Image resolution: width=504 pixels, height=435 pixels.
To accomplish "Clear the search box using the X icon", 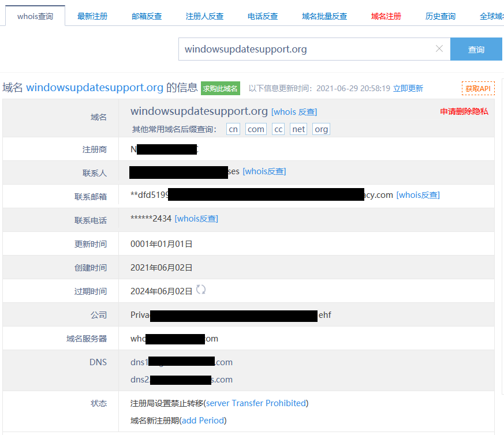I will (x=439, y=49).
